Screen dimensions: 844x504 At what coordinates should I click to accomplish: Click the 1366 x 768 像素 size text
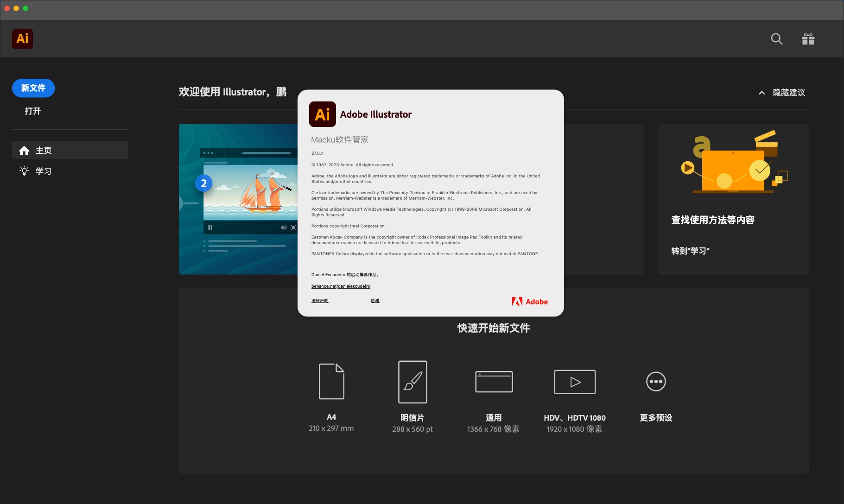pos(493,429)
